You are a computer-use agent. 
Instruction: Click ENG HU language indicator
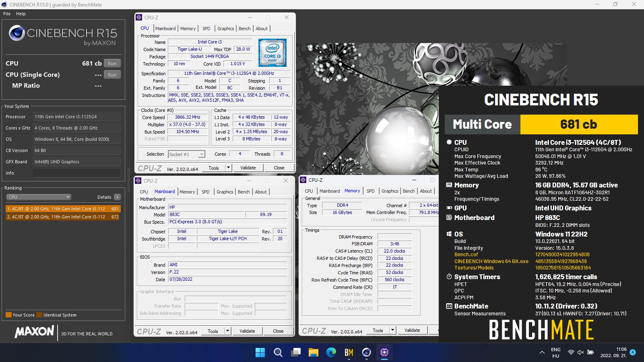pos(556,353)
